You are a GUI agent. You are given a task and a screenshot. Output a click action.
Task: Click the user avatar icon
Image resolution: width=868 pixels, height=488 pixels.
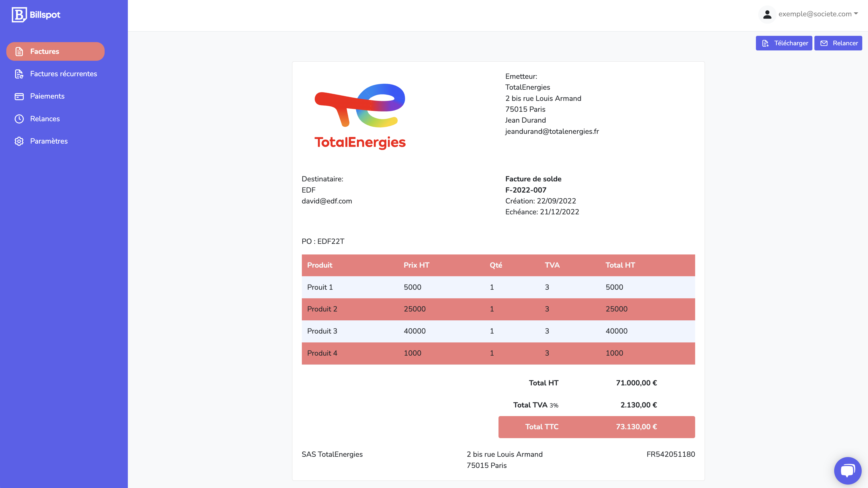767,14
